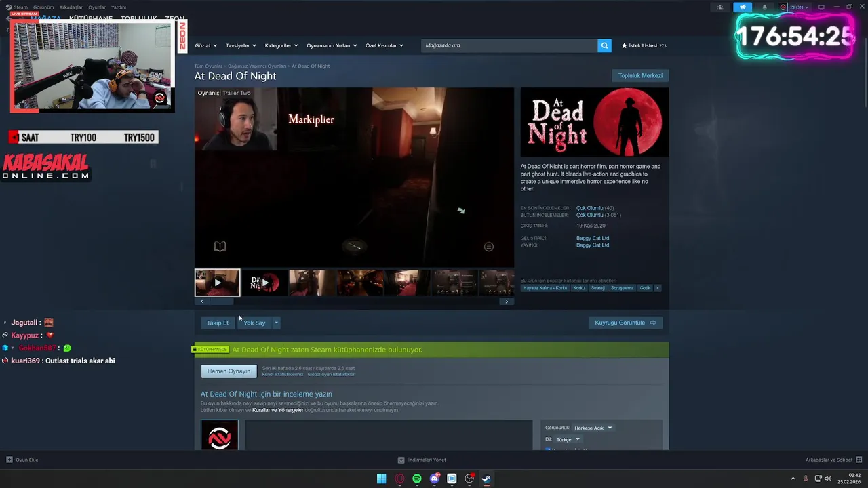Viewport: 868px width, 488px height.
Task: Expand the Tavsiyeler dropdown
Action: [x=241, y=45]
